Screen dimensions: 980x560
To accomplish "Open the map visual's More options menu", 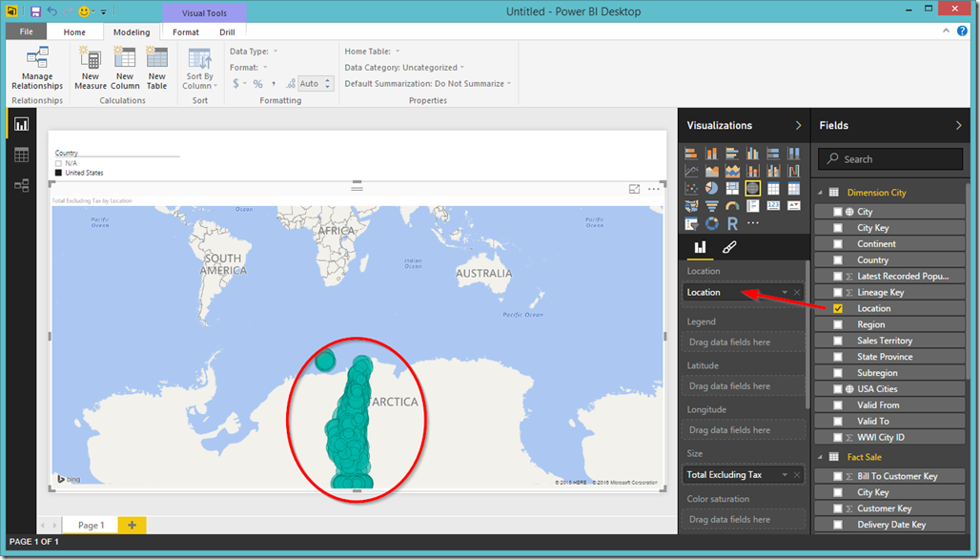I will click(654, 189).
